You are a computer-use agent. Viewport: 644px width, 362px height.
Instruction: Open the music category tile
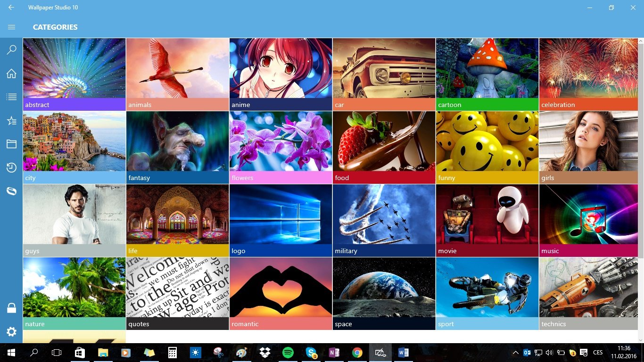pyautogui.click(x=589, y=221)
